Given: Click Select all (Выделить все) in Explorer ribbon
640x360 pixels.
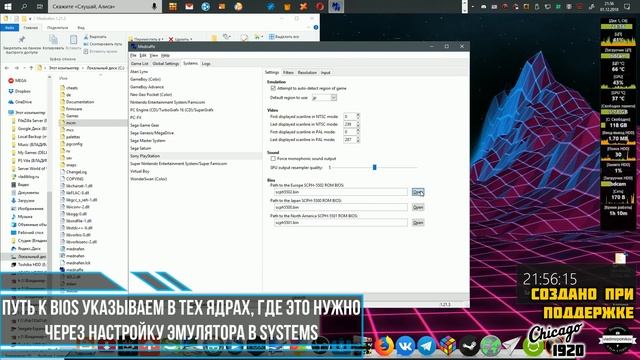Looking at the screenshot, I should (284, 37).
